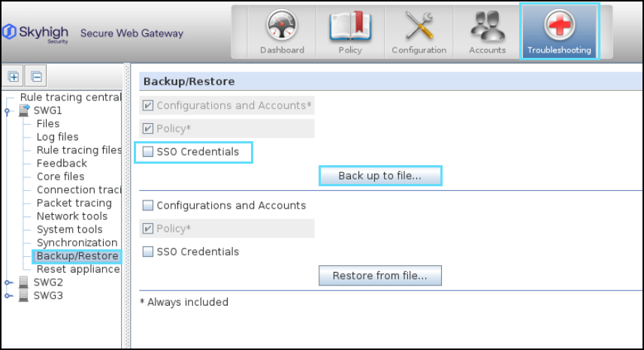The height and width of the screenshot is (350, 644).
Task: Enable SSO Credentials for backup
Action: point(148,152)
